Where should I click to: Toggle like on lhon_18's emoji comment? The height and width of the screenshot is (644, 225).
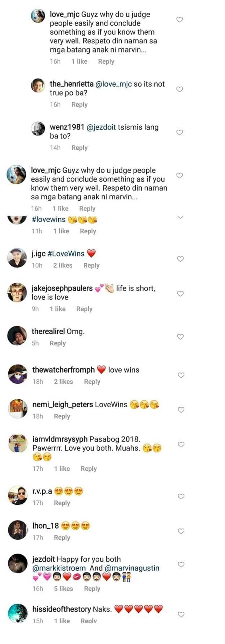(x=181, y=531)
